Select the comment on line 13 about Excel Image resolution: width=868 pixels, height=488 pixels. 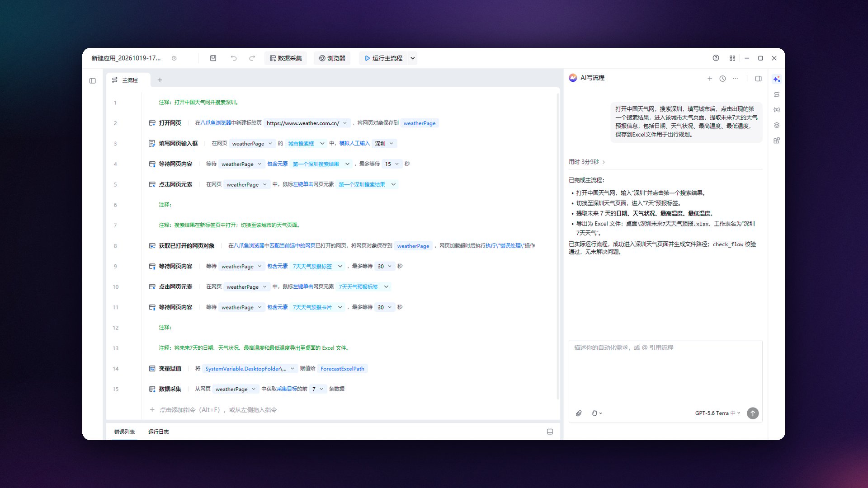pos(254,348)
